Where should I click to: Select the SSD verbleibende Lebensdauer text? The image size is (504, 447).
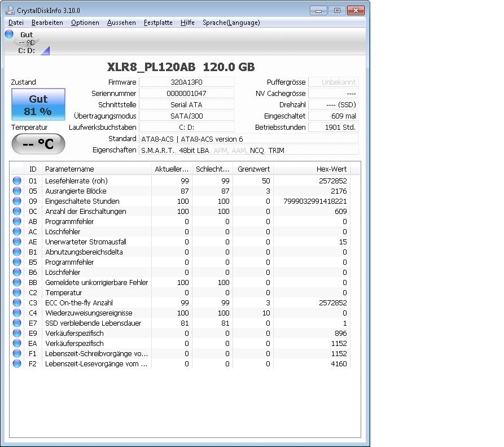pos(93,323)
